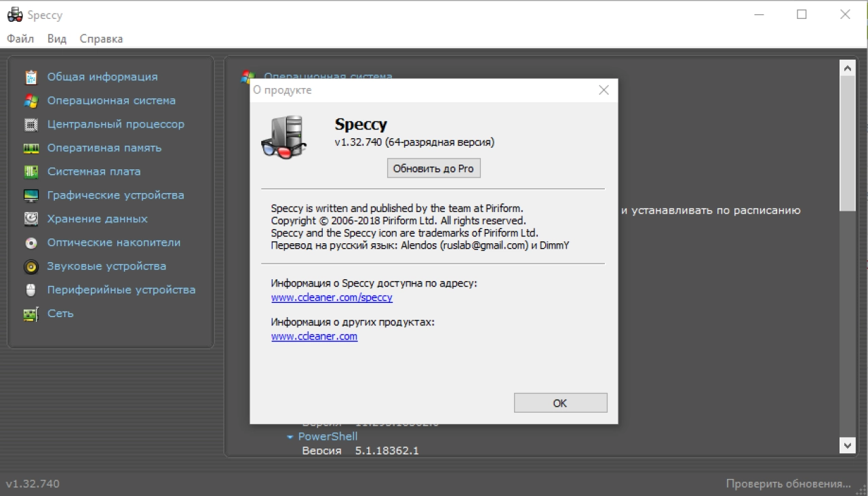This screenshot has width=868, height=496.
Task: Click the Звуковые устройства speaker icon
Action: point(31,267)
